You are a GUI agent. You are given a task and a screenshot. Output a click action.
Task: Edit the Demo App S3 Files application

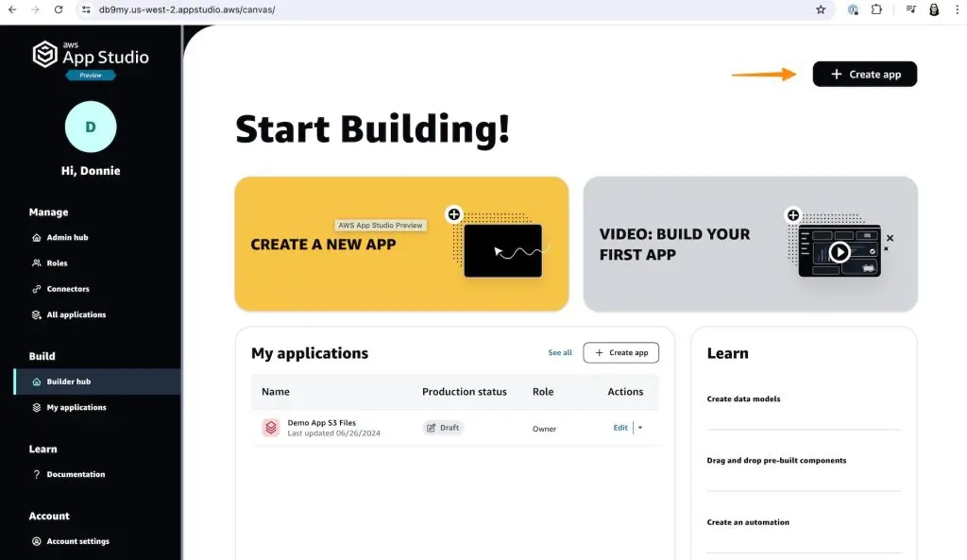(619, 428)
